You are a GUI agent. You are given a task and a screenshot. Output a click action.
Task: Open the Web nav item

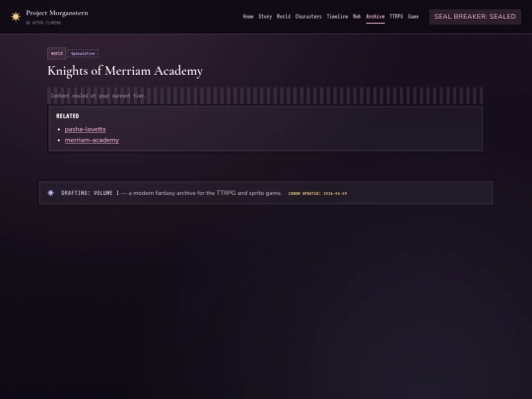357,17
